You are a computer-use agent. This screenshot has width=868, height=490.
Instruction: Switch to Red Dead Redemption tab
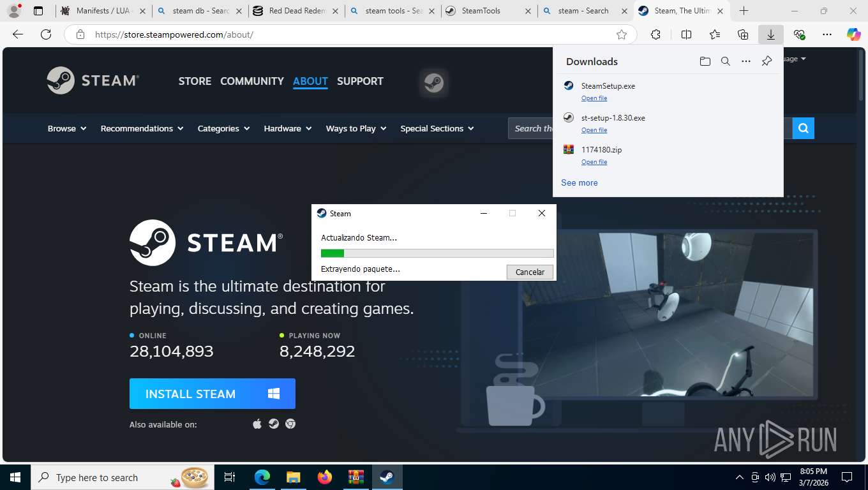(x=296, y=11)
